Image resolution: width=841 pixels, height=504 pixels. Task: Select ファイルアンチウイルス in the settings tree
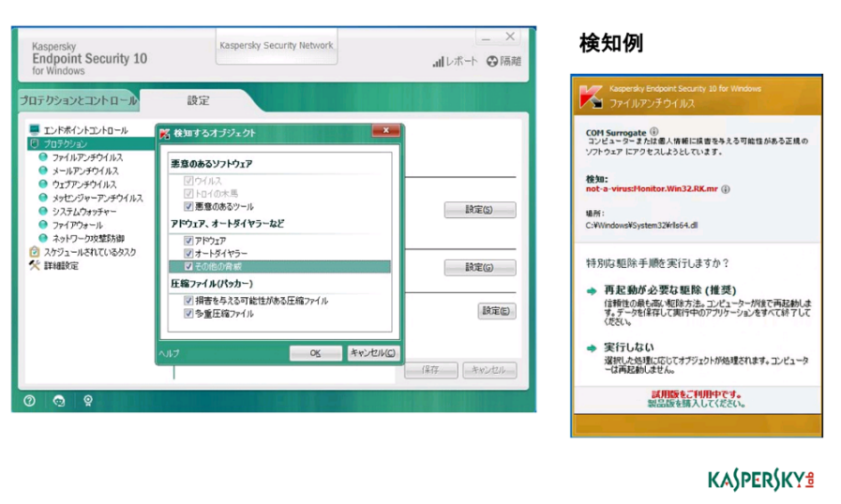[x=87, y=157]
